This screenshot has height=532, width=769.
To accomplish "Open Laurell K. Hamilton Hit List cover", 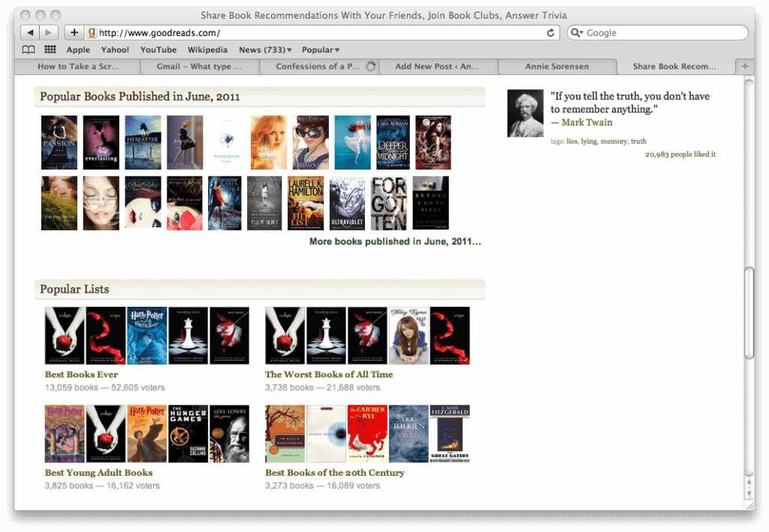I will pyautogui.click(x=306, y=203).
